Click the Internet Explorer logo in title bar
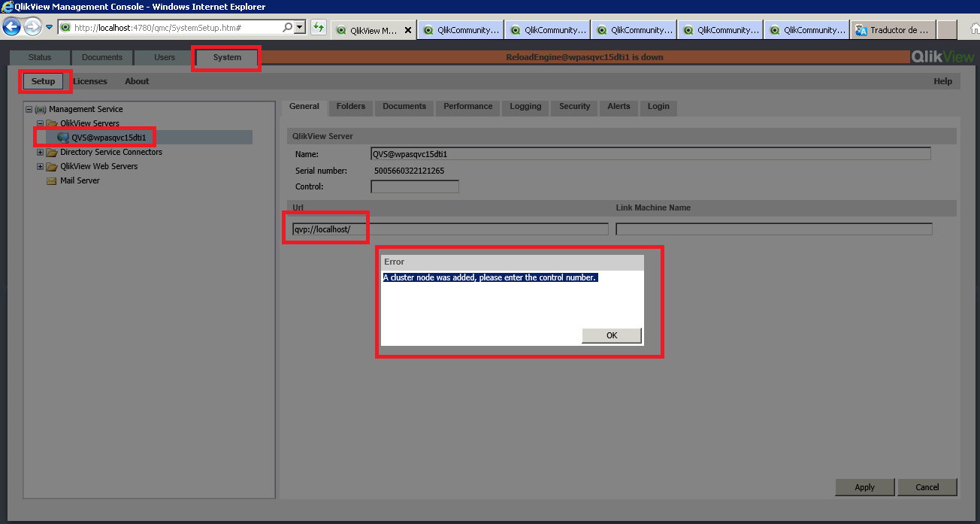 point(8,7)
